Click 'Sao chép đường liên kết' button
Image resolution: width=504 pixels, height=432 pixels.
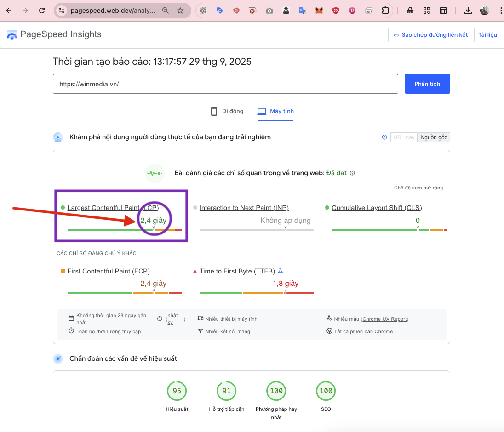(431, 35)
